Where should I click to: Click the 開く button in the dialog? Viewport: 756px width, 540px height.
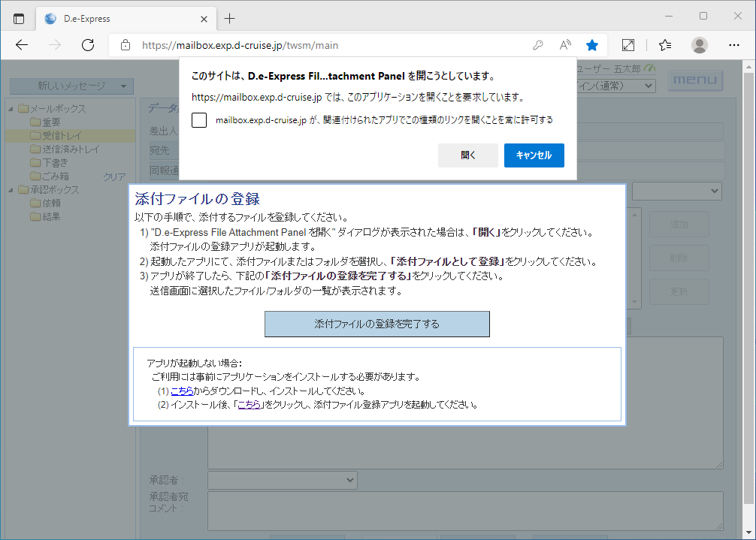tap(467, 155)
